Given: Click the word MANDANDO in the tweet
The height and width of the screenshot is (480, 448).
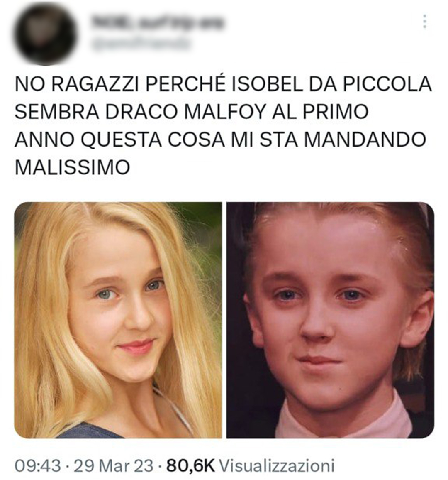Looking at the screenshot, I should 365,139.
